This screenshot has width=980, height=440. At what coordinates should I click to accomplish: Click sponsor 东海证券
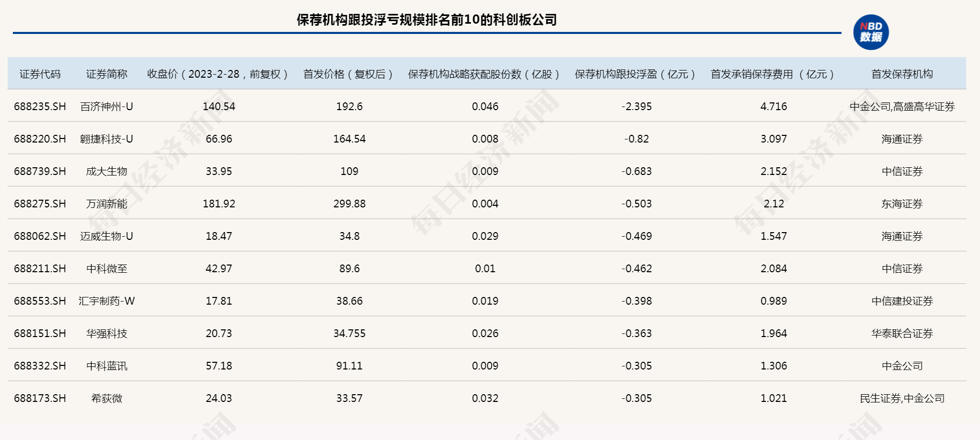pos(902,204)
